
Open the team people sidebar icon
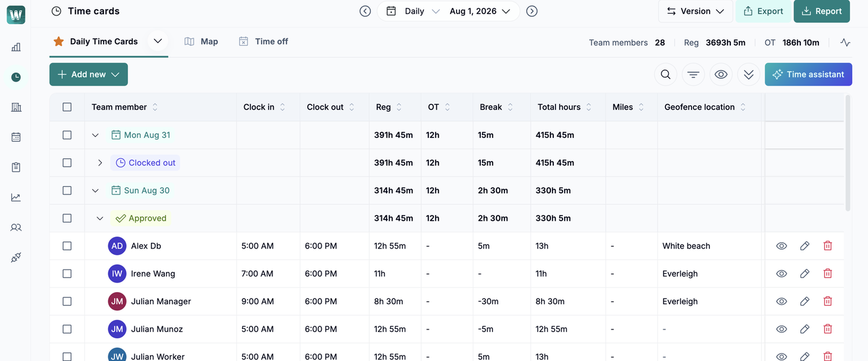(x=16, y=228)
